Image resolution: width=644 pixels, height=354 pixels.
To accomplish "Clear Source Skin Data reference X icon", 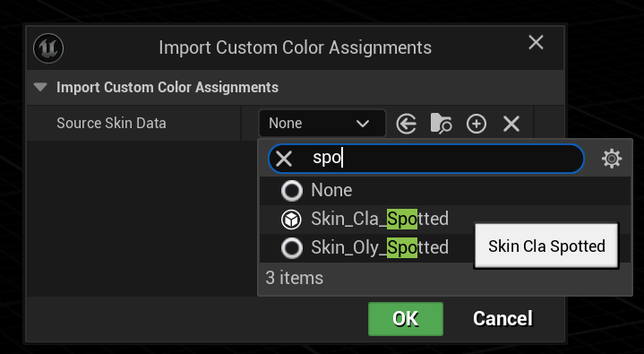I will pos(511,124).
